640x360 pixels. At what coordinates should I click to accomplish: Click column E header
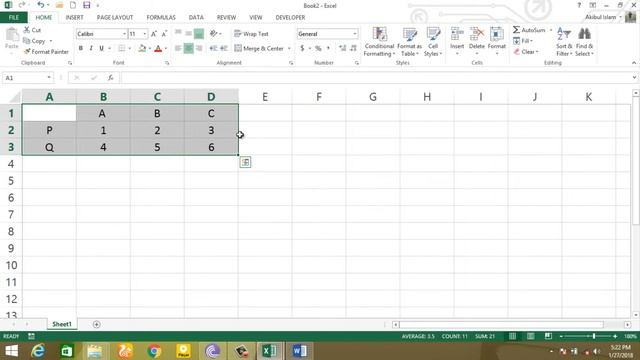pos(265,97)
